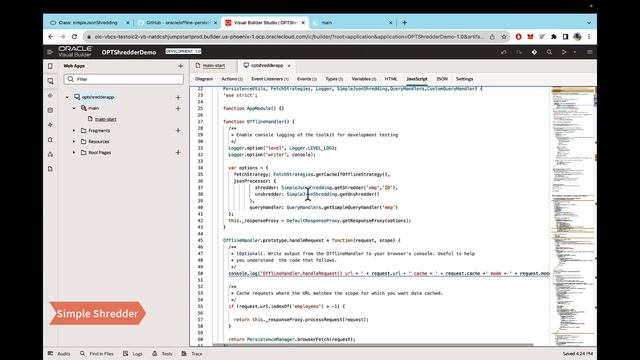Go back in browser history
Image resolution: width=640 pixels, height=360 pixels.
click(x=51, y=37)
